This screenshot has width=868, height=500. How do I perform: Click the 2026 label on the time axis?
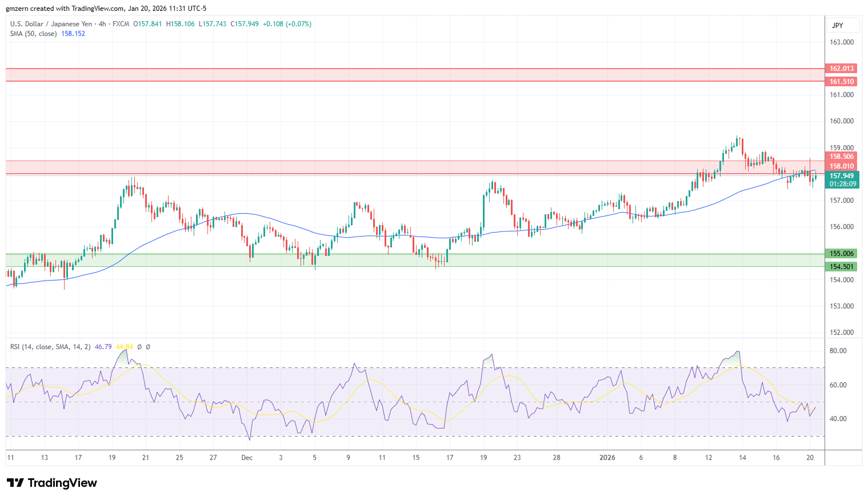[x=607, y=458]
